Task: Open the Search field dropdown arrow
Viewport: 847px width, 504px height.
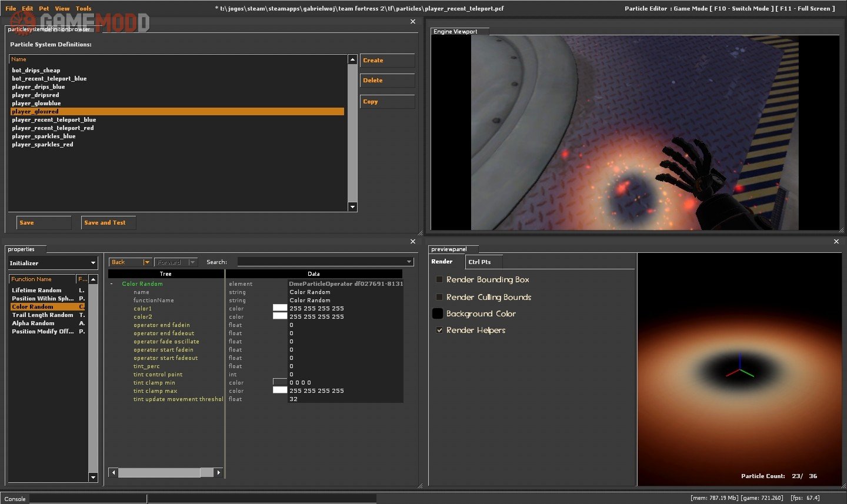Action: point(409,262)
